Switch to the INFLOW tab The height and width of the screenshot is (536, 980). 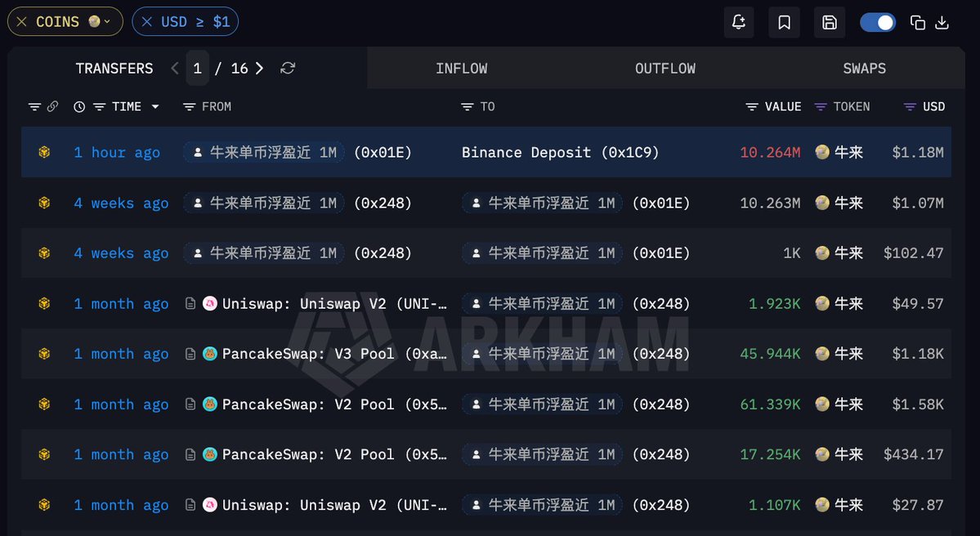(x=461, y=68)
